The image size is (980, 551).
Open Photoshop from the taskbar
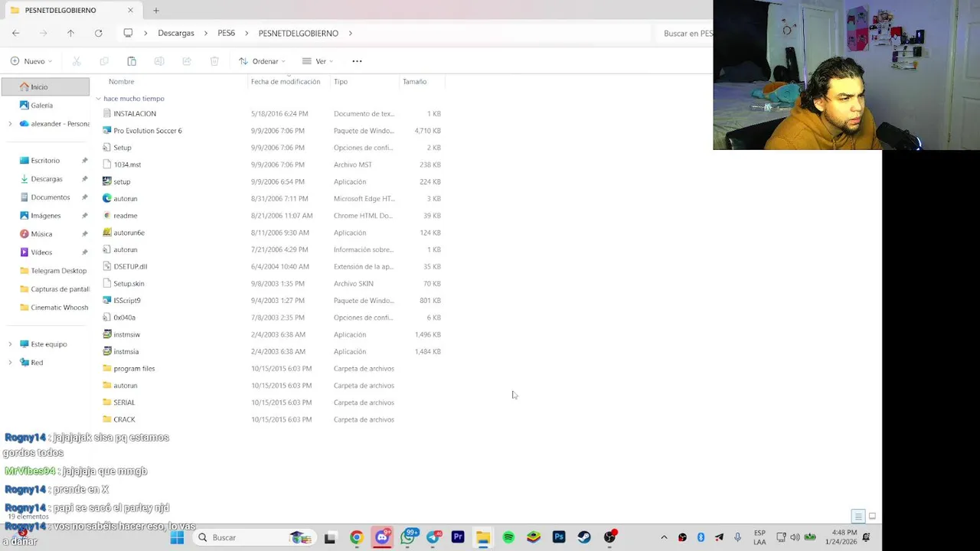pos(559,537)
